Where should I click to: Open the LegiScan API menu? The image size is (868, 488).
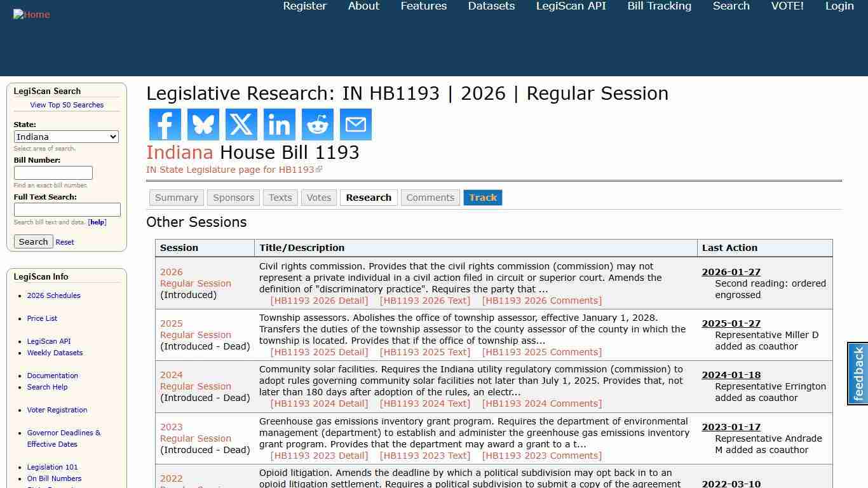pyautogui.click(x=570, y=6)
